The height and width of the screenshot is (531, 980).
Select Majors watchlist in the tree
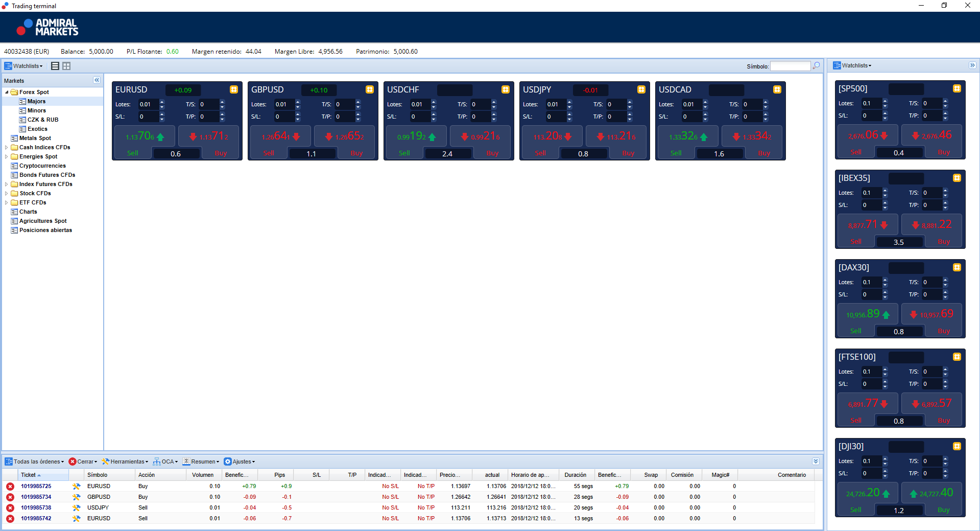[x=36, y=102]
